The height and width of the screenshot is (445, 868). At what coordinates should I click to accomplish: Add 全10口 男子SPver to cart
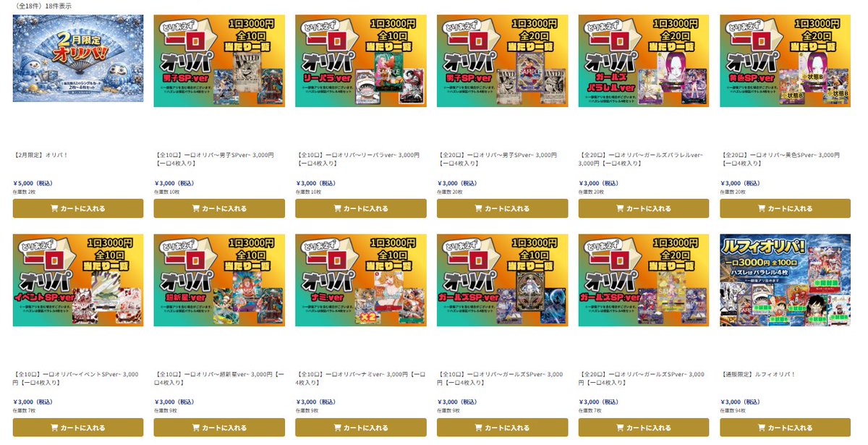219,208
